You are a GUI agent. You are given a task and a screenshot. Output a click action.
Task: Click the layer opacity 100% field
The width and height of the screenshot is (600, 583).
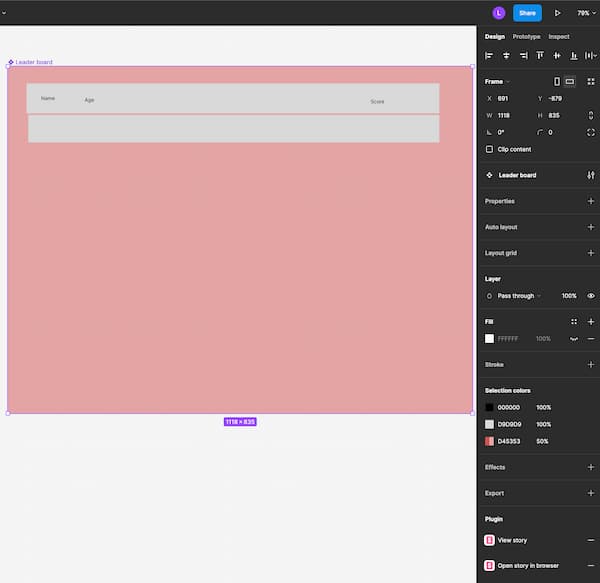569,296
